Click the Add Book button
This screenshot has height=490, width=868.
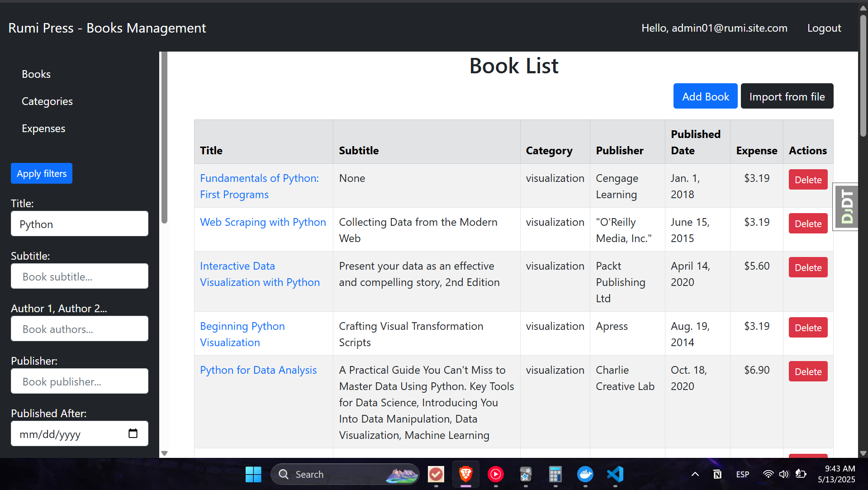tap(705, 96)
